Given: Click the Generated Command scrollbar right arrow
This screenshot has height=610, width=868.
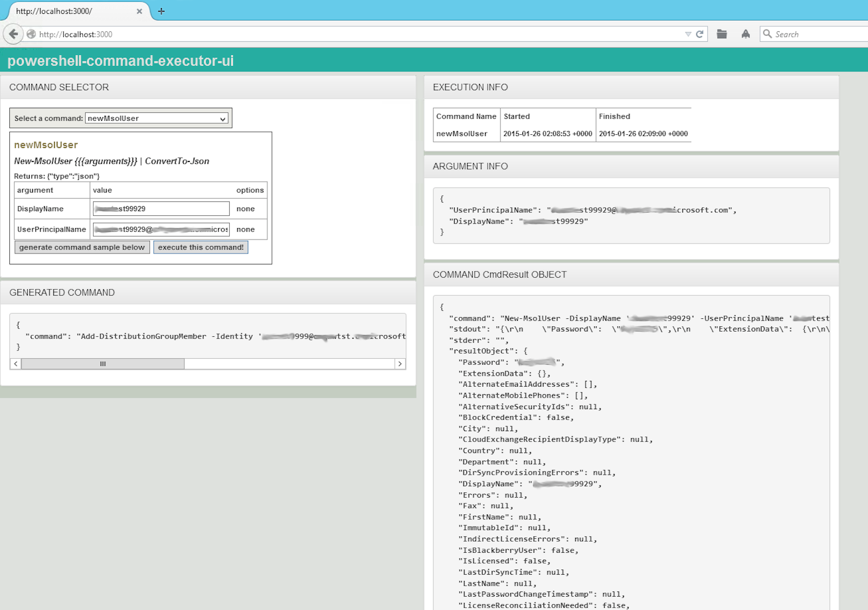Looking at the screenshot, I should [400, 364].
